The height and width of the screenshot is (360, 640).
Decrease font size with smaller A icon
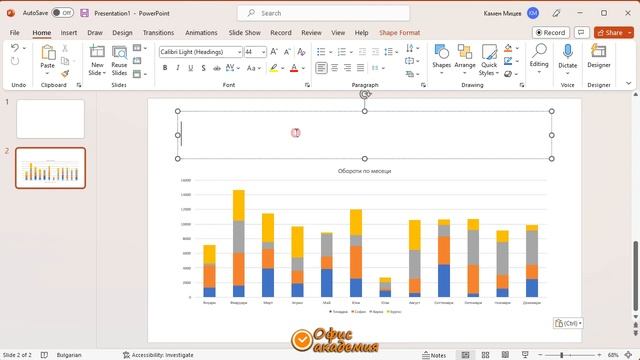point(287,52)
